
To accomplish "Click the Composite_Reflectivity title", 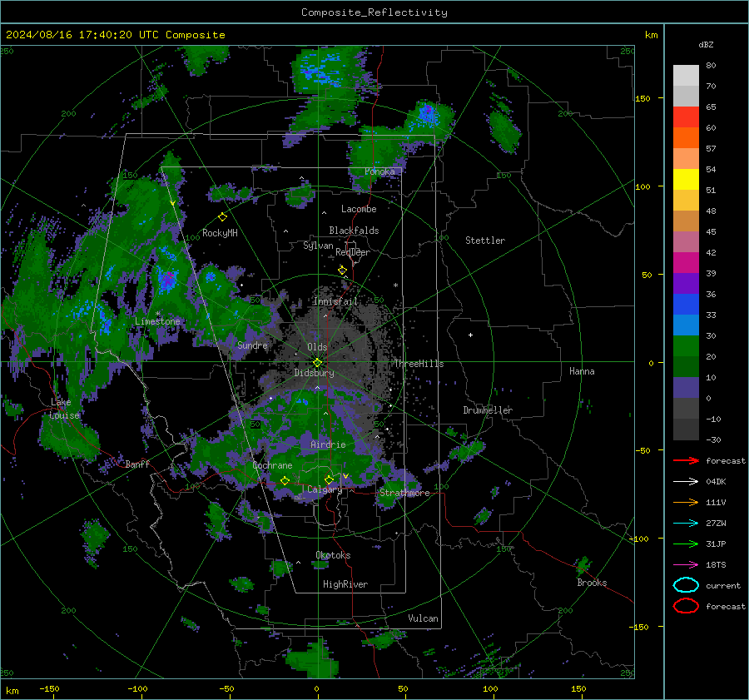I will coord(374,12).
